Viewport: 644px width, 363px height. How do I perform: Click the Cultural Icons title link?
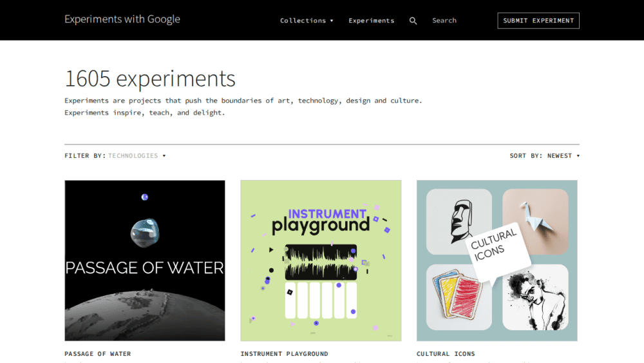tap(446, 353)
